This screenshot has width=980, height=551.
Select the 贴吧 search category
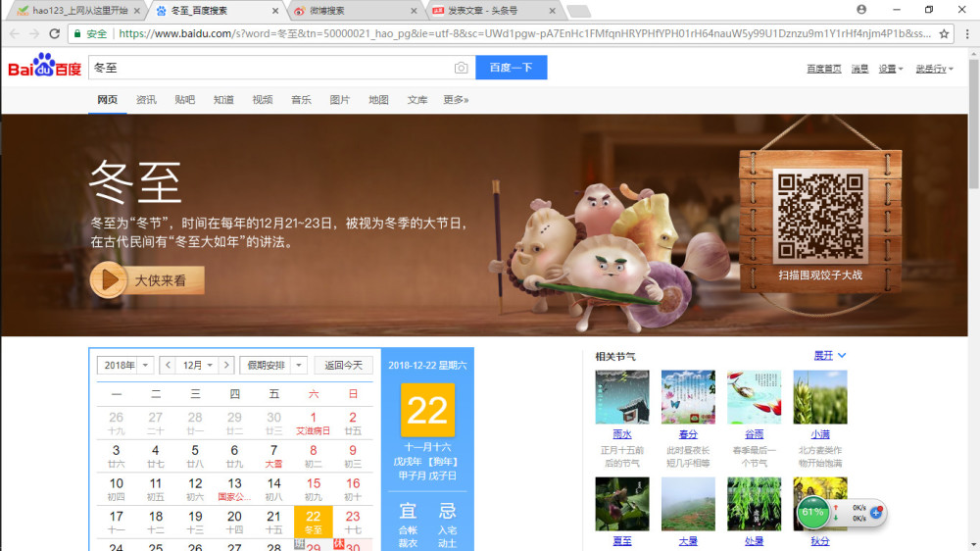pos(185,99)
